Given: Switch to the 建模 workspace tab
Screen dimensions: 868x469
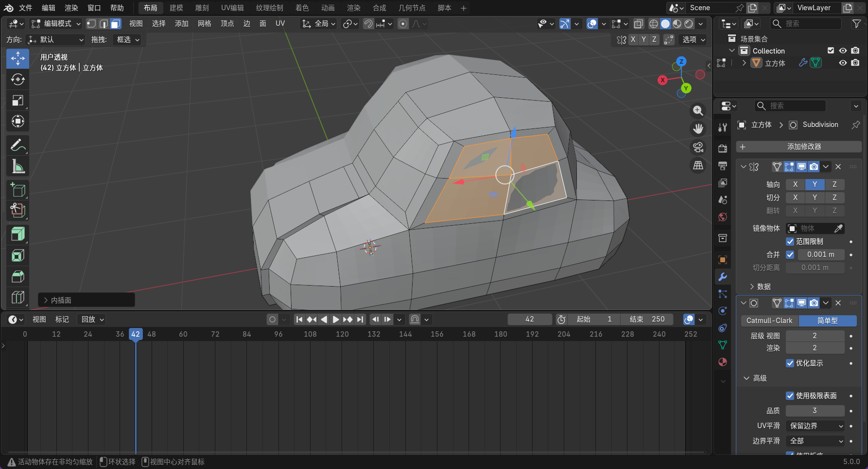Looking at the screenshot, I should [x=176, y=8].
